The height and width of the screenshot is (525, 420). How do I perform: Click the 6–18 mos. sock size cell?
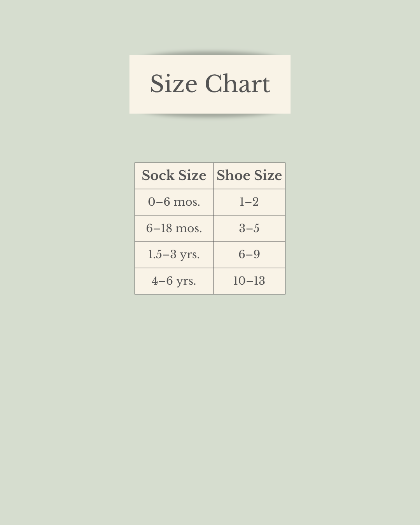[174, 228]
